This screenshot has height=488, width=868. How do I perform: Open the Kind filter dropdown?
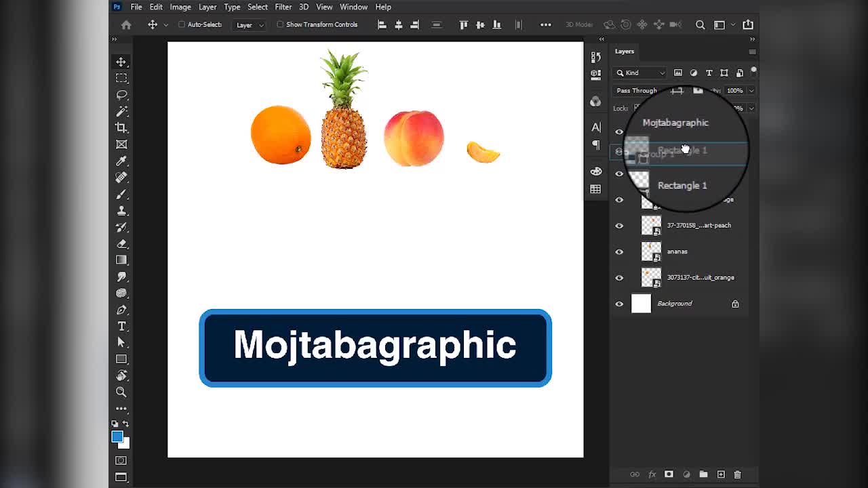[x=640, y=73]
